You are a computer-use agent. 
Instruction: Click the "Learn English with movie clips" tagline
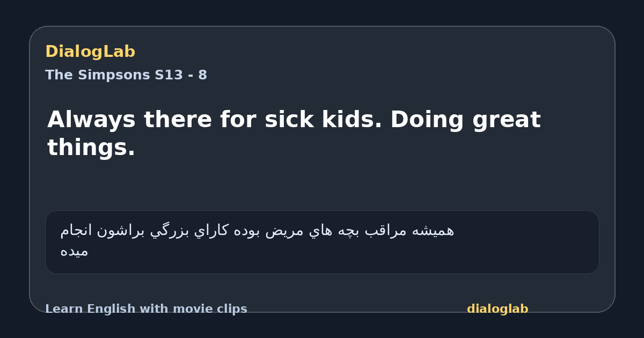coord(146,309)
